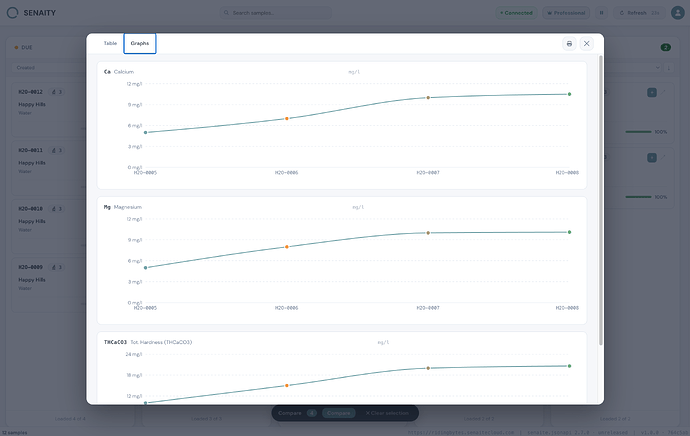Open the H2O-0011 sample card
The height and width of the screenshot is (436, 690).
(x=48, y=169)
